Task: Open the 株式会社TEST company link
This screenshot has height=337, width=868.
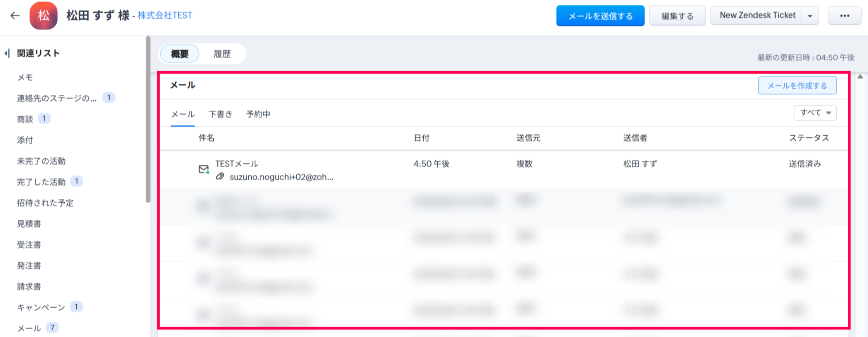Action: (x=165, y=15)
